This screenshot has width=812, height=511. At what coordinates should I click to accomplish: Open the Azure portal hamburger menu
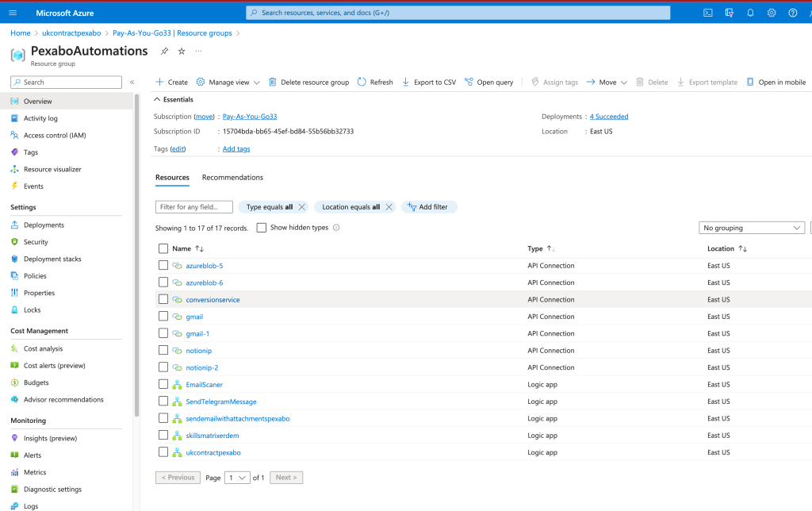tap(13, 13)
